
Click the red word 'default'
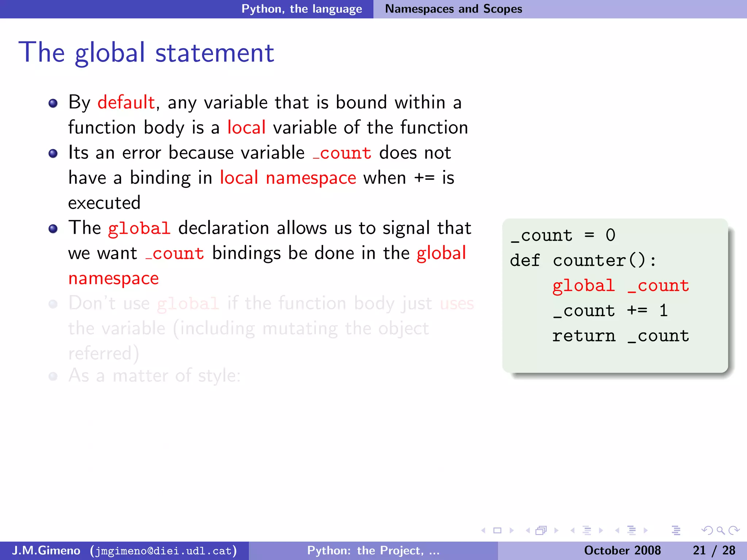(126, 102)
